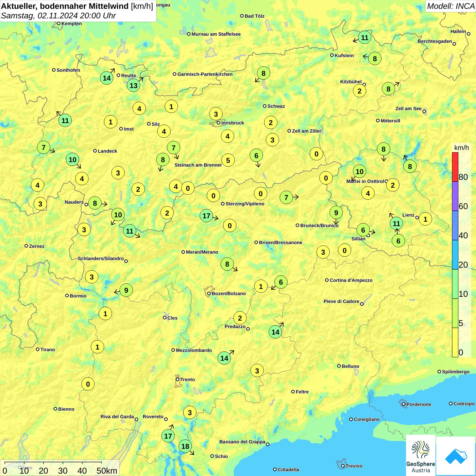Select the 17 marker below Rovereto
Viewport: 476px width, 476px height.
pos(168,436)
